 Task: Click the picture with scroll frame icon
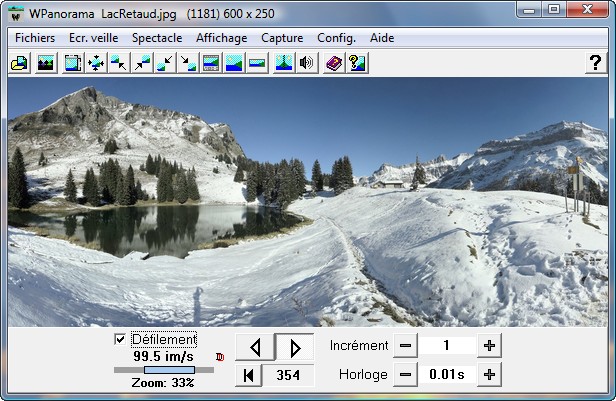(x=73, y=63)
